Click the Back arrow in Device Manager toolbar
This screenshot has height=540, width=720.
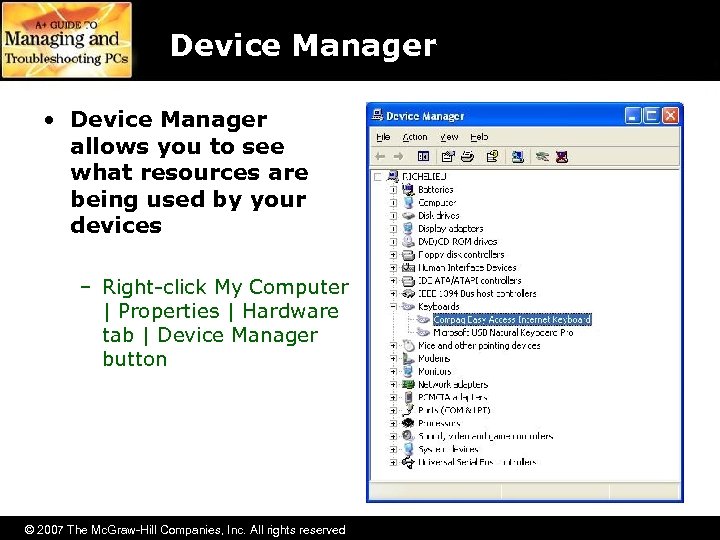[x=380, y=157]
